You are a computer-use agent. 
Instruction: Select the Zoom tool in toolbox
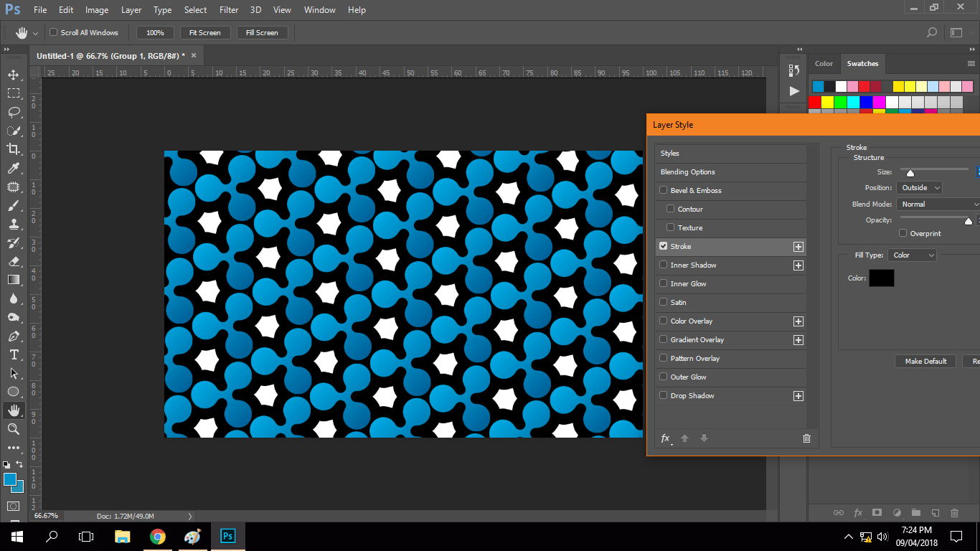click(14, 429)
